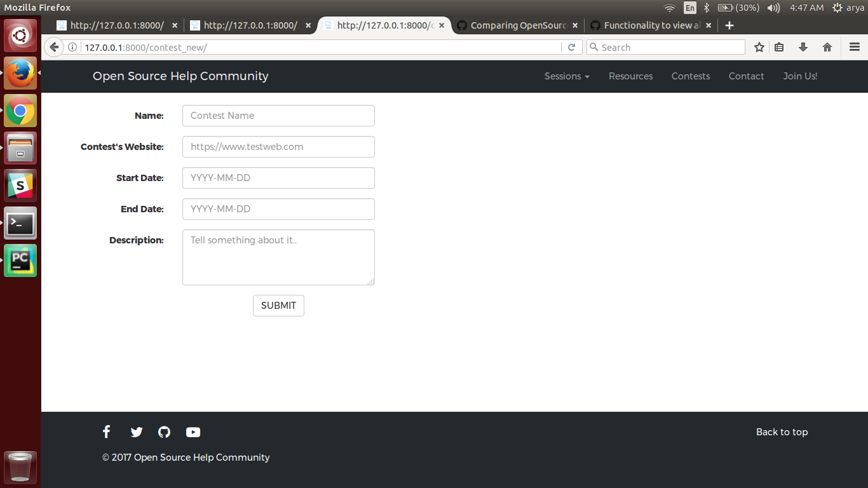Open the clock showing 4:47 AM
This screenshot has width=868, height=488.
[x=806, y=8]
